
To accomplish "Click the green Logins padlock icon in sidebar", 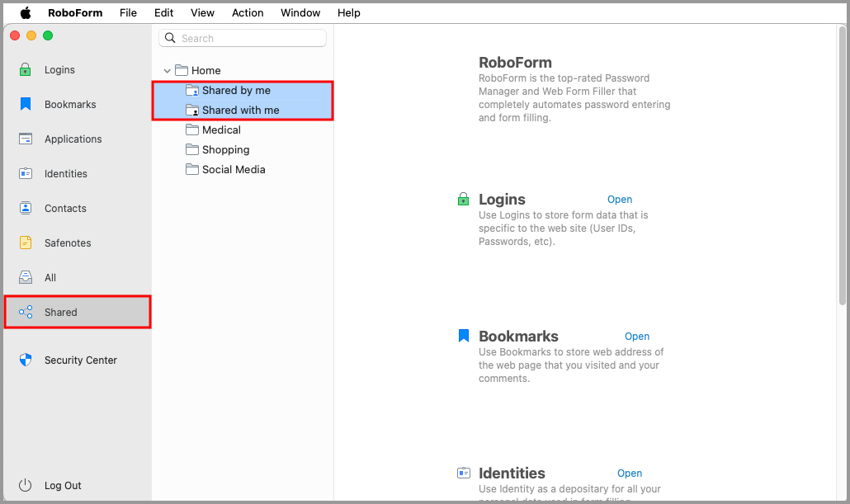I will [x=25, y=69].
